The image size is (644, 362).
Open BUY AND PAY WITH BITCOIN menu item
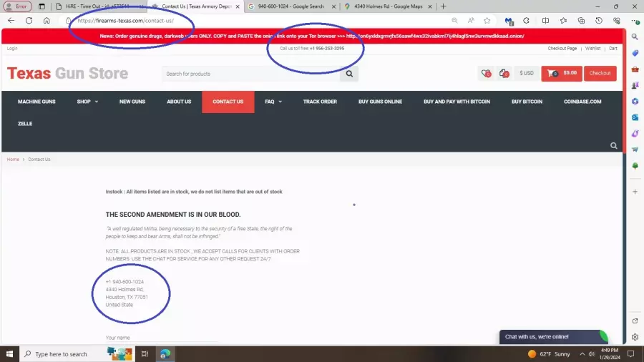pyautogui.click(x=457, y=102)
